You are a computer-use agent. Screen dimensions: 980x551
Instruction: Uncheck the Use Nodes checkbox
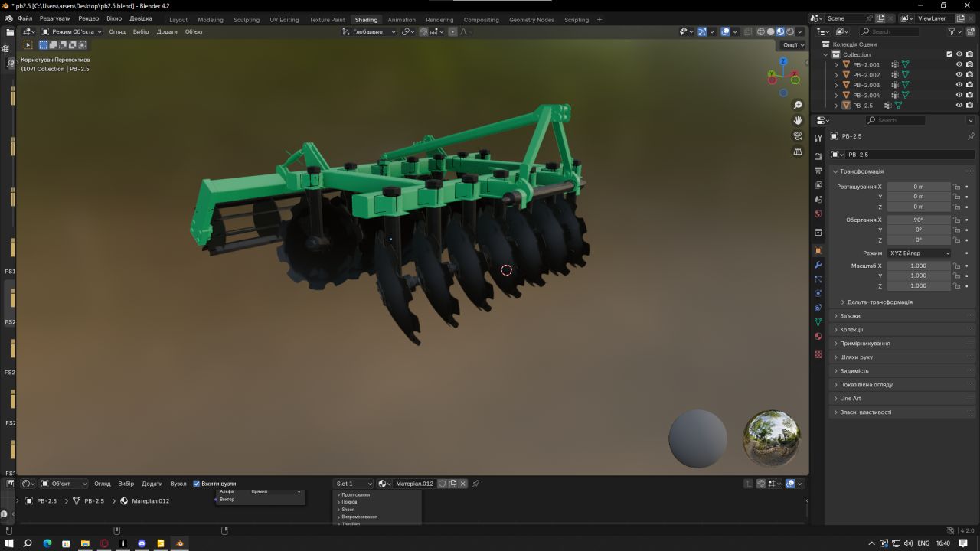[x=197, y=484]
